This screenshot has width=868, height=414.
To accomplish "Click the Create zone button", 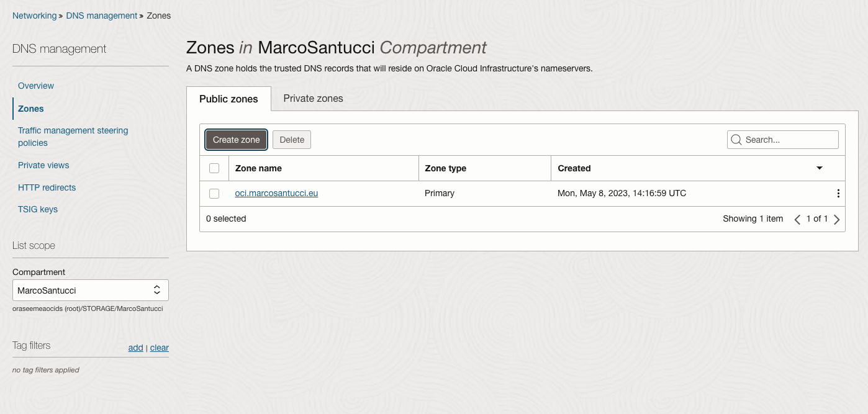I will 236,140.
